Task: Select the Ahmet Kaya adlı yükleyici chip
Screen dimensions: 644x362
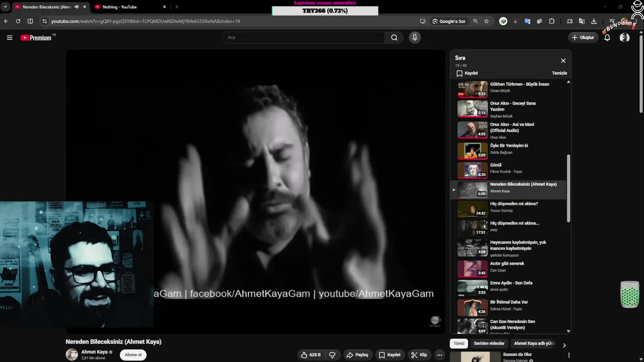Action: 534,343
